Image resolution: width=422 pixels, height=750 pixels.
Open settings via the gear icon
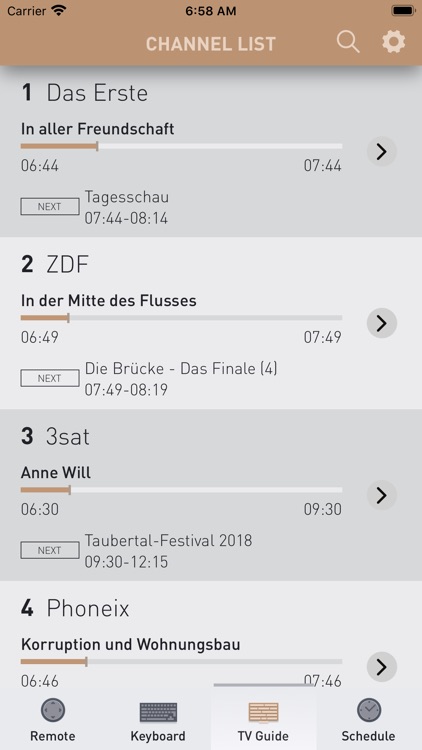pyautogui.click(x=394, y=42)
